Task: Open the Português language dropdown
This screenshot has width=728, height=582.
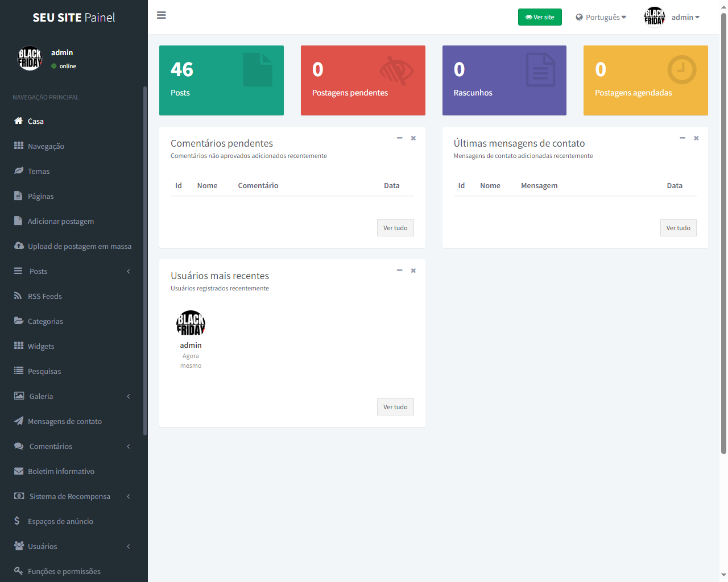Action: (601, 17)
